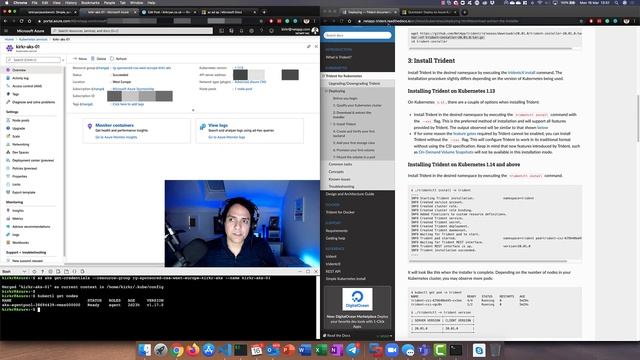Click here to add tags link
The width and height of the screenshot is (640, 360).
point(128,104)
